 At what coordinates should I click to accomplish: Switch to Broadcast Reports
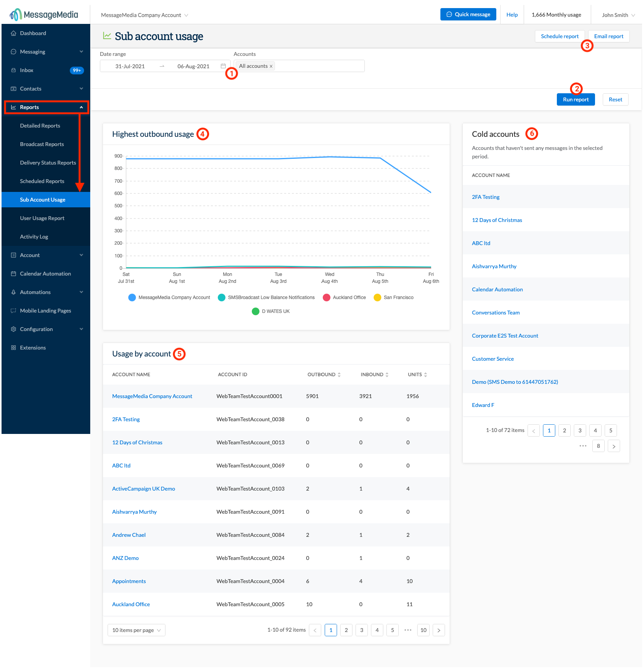click(42, 144)
